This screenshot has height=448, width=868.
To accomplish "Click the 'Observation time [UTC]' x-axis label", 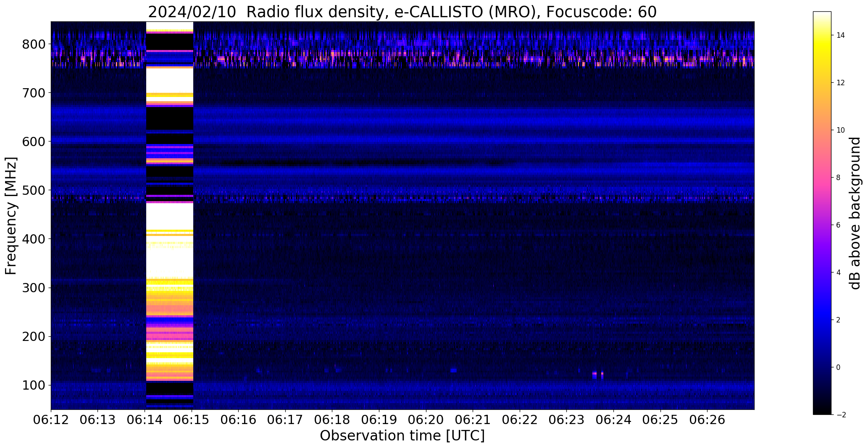I will pos(402,436).
